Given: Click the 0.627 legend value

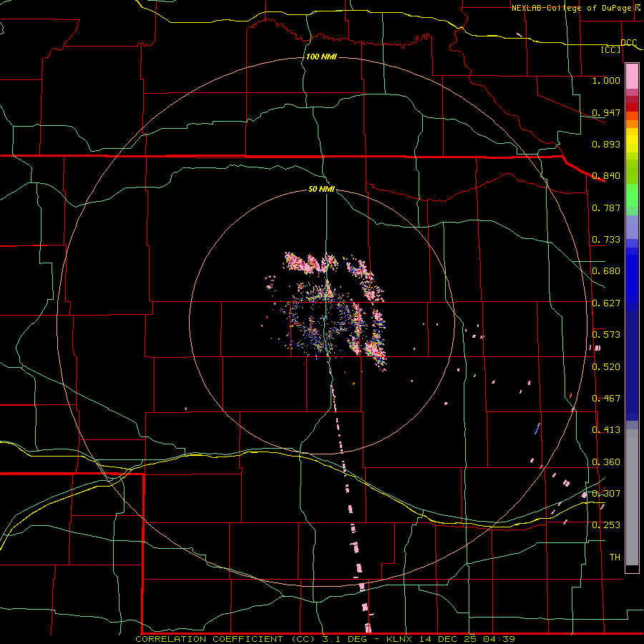Looking at the screenshot, I should (606, 303).
